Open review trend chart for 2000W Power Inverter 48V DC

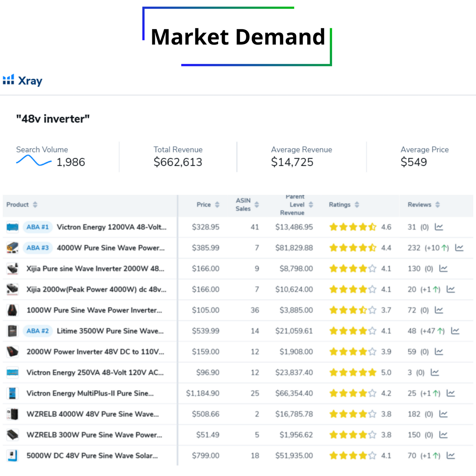pyautogui.click(x=439, y=351)
